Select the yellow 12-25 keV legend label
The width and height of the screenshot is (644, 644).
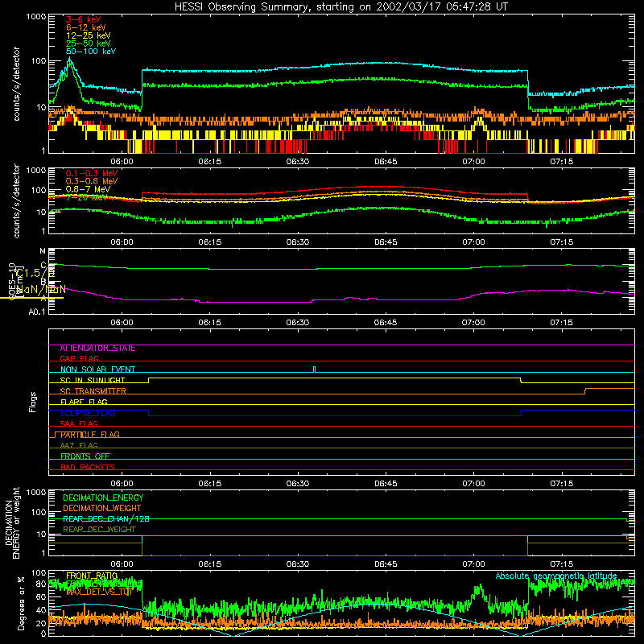(x=89, y=35)
